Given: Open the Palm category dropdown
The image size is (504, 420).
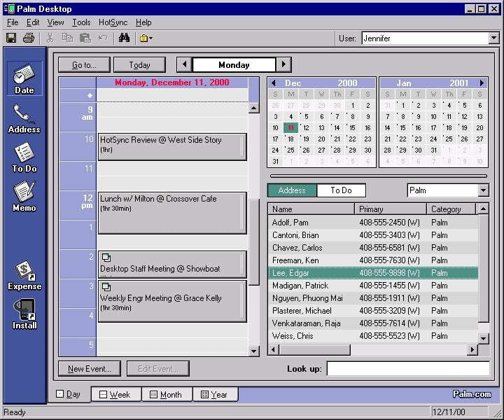Looking at the screenshot, I should tap(483, 190).
